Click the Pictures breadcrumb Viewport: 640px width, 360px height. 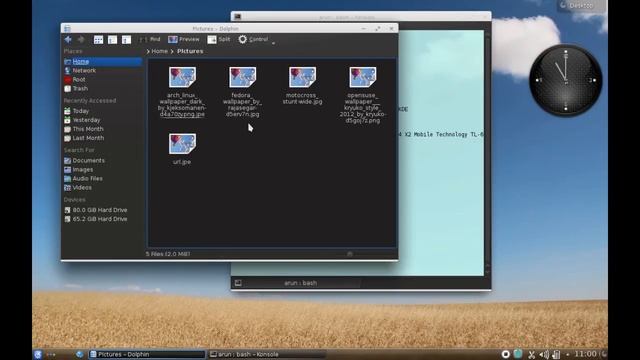[190, 51]
